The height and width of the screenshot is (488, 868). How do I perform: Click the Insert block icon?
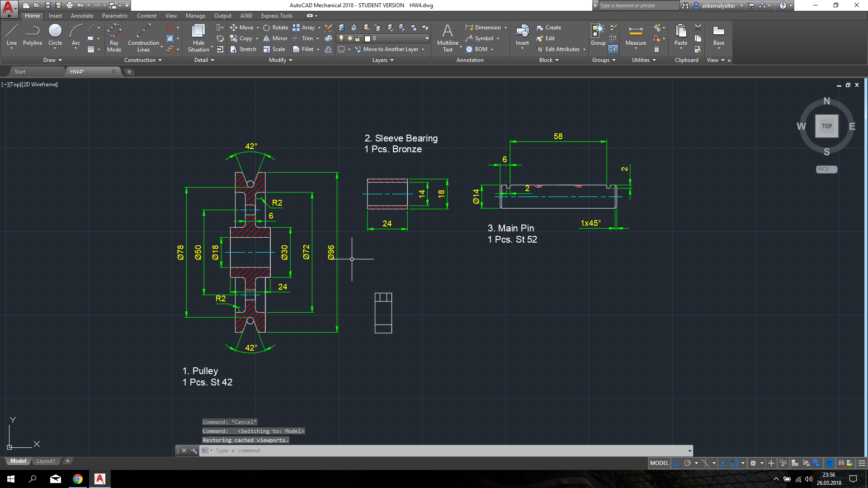522,32
